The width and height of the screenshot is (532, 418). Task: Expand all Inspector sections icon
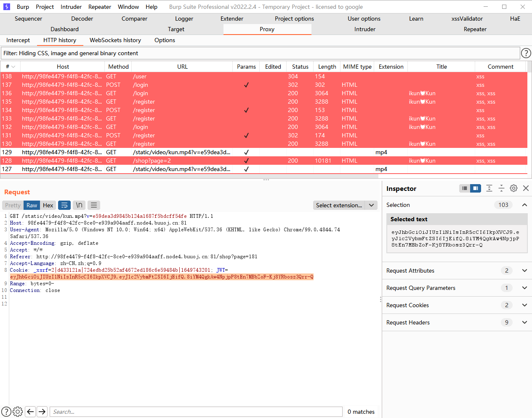(489, 188)
